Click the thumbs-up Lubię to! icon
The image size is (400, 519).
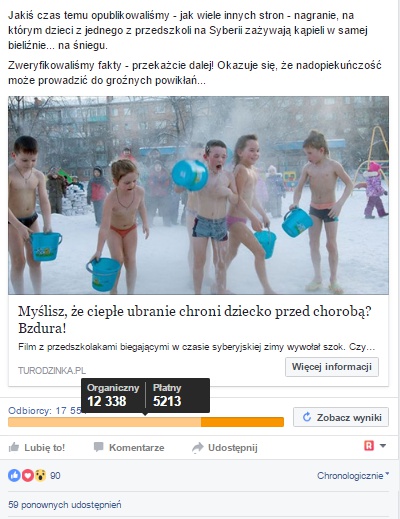[14, 447]
